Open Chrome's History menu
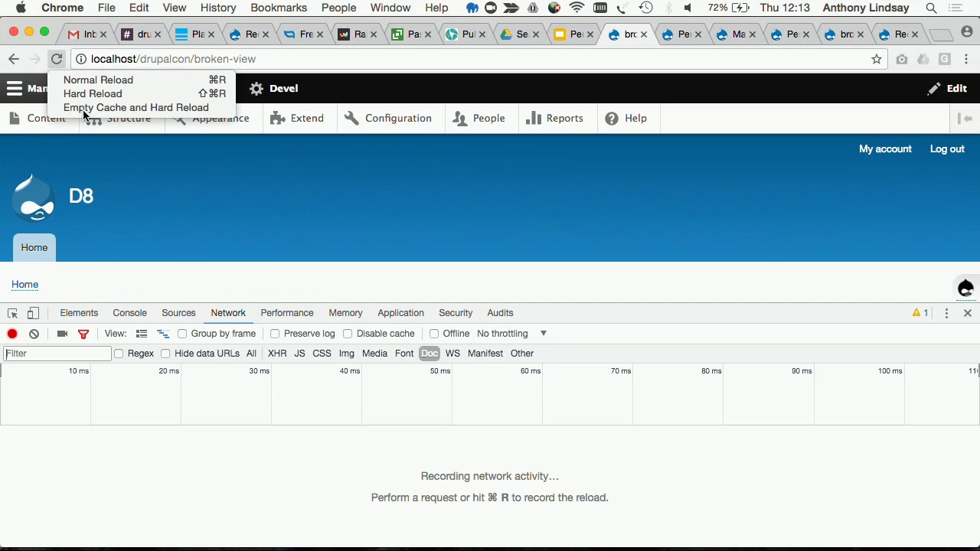The image size is (980, 551). tap(218, 8)
